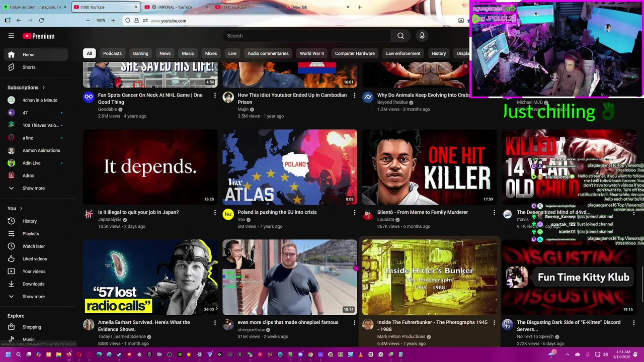Open Vox channel avatar

pos(228,215)
